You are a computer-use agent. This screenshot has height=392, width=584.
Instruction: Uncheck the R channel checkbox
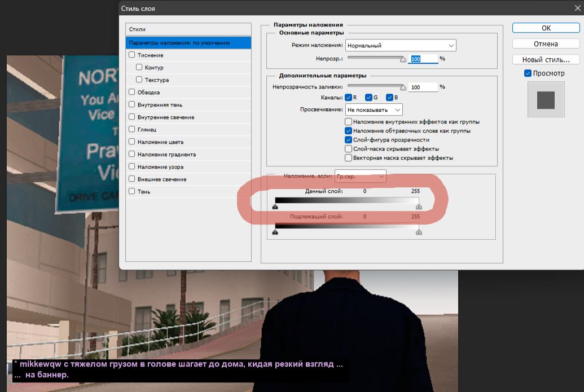point(349,98)
